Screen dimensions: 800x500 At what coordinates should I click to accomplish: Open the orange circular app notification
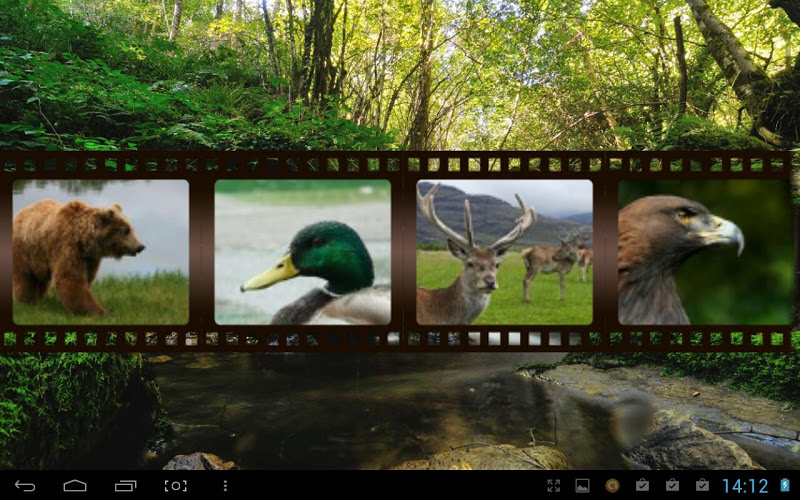pos(612,486)
